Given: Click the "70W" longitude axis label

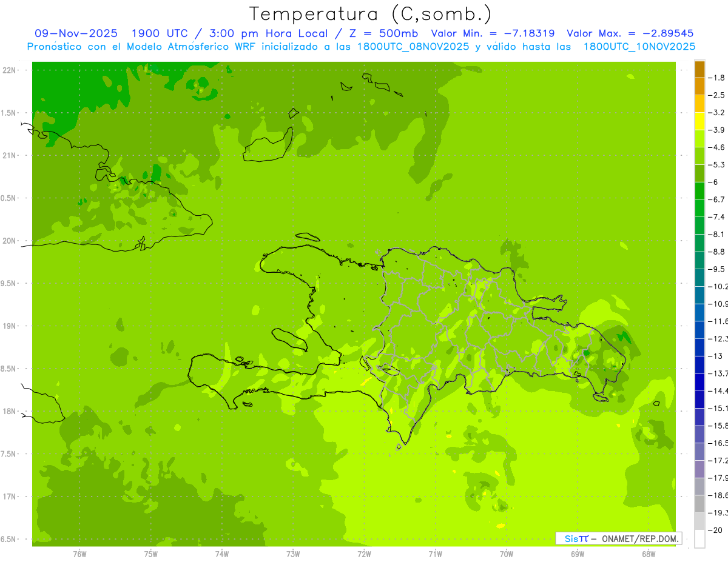Looking at the screenshot, I should point(506,554).
